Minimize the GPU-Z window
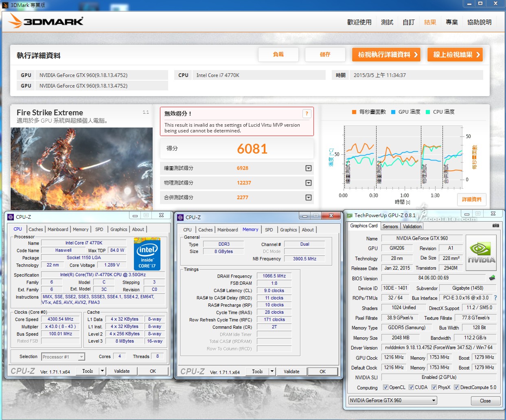 click(467, 213)
